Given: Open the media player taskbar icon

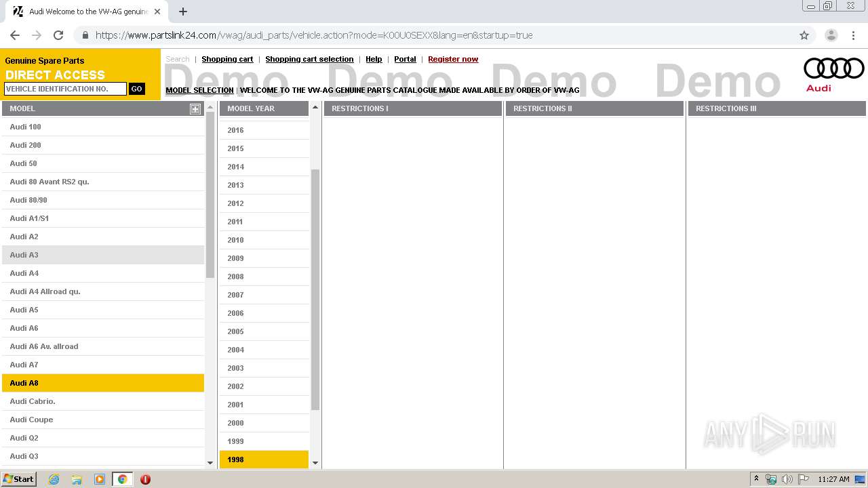Looking at the screenshot, I should [100, 479].
